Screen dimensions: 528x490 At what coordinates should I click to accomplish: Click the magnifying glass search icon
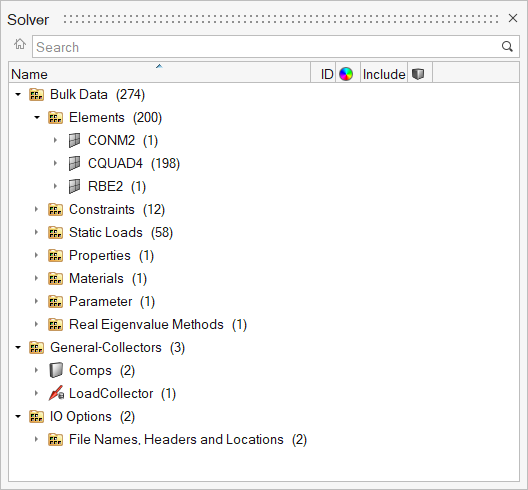pos(507,46)
